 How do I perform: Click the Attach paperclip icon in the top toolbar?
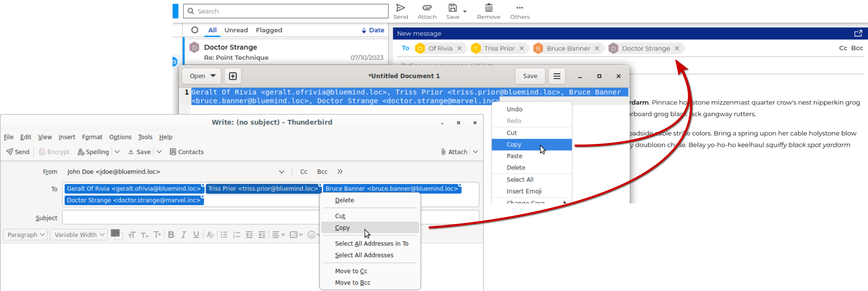point(427,8)
